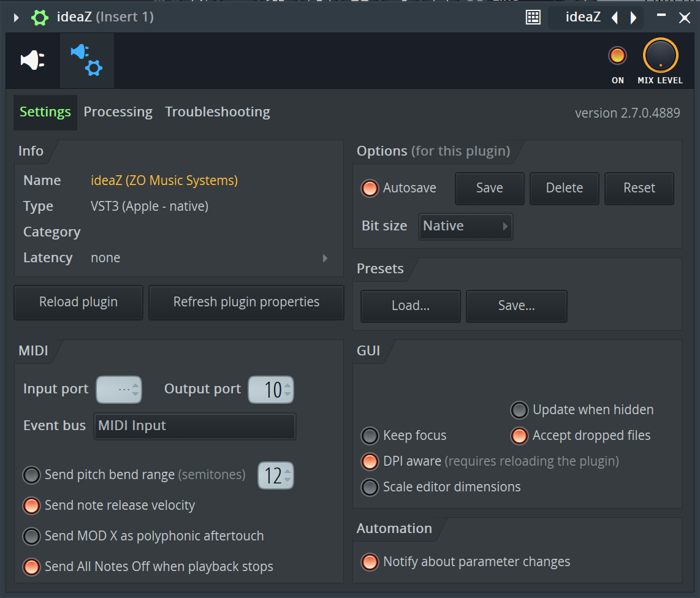Viewport: 700px width, 598px height.
Task: Open the Troubleshooting tab
Action: coord(218,112)
